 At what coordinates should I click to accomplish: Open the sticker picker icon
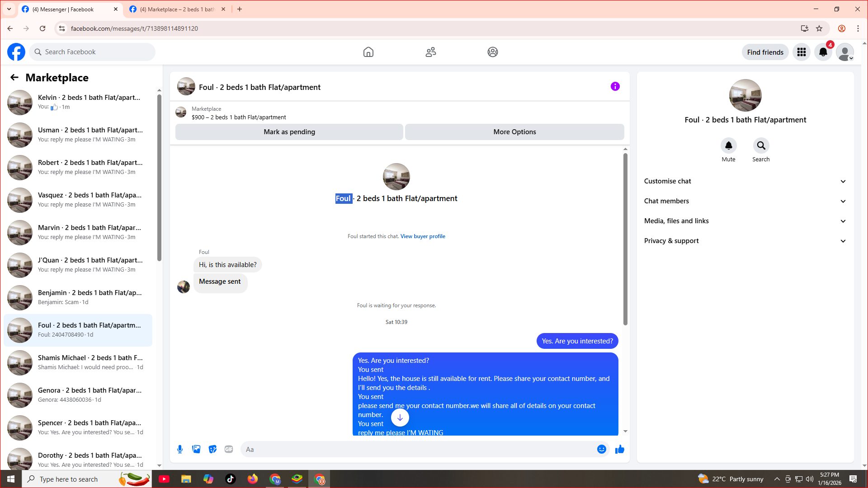point(212,449)
